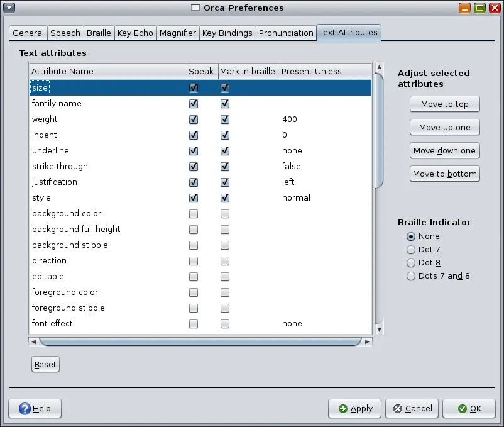The height and width of the screenshot is (427, 504).
Task: Toggle Mark in braille for strike through
Action: pyautogui.click(x=225, y=167)
